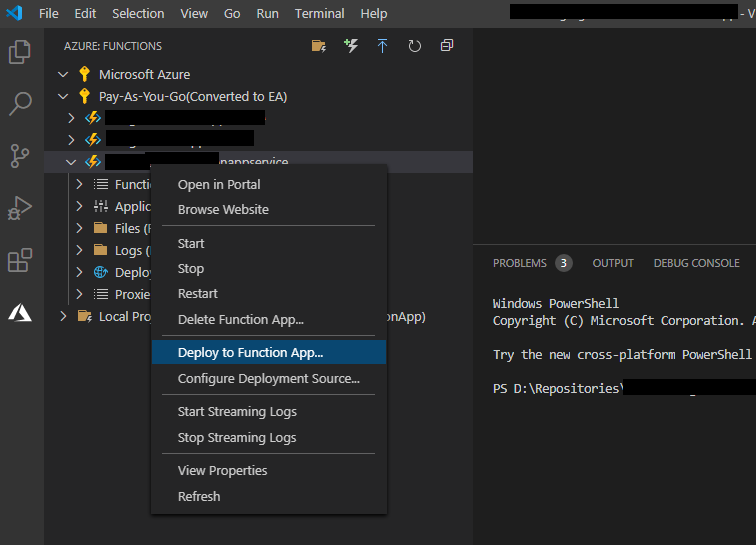Collapse the Pay-As-You-Go subscription node

click(63, 96)
